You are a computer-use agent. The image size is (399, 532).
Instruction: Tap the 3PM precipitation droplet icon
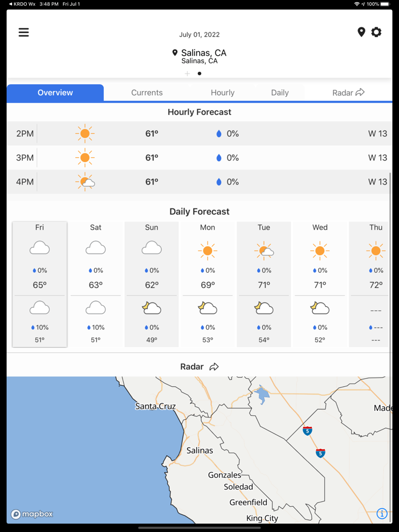(219, 158)
